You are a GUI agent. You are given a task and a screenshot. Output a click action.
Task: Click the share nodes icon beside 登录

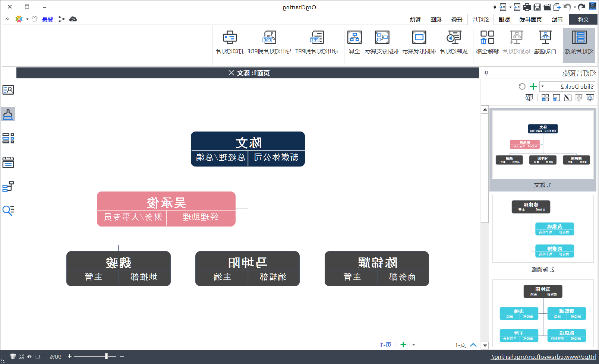coord(62,19)
